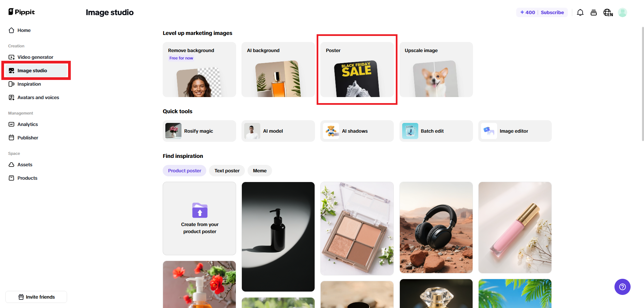Launch the Batch edit tool
Screen dimensions: 644x308
(x=432, y=131)
